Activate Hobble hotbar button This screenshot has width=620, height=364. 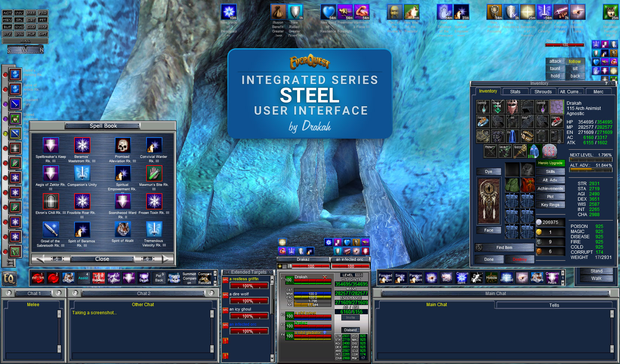[492, 278]
